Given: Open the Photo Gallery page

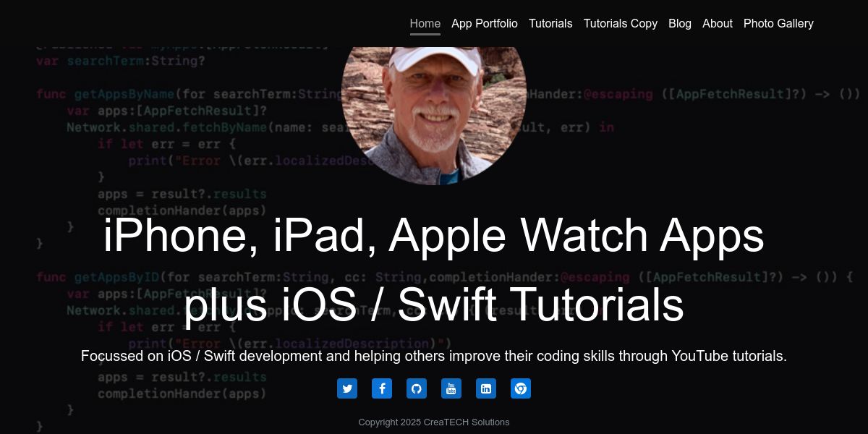Looking at the screenshot, I should point(778,23).
